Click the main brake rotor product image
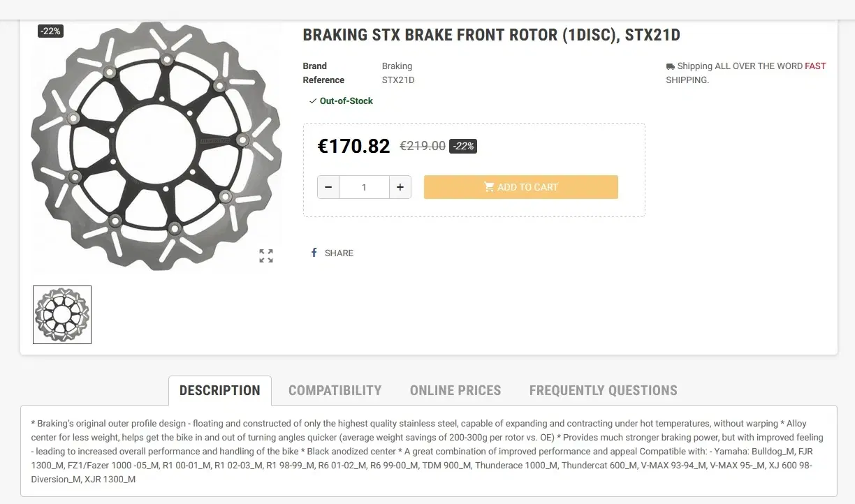855x504 pixels. [x=157, y=146]
